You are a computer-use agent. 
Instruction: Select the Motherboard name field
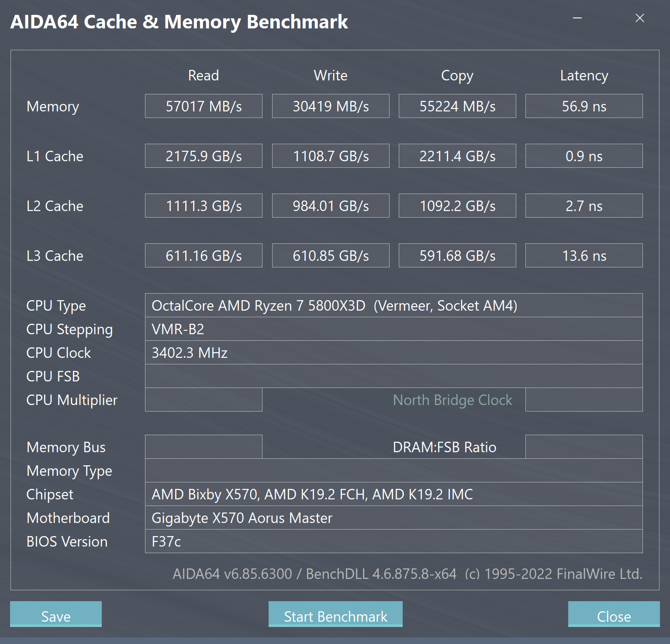[394, 518]
